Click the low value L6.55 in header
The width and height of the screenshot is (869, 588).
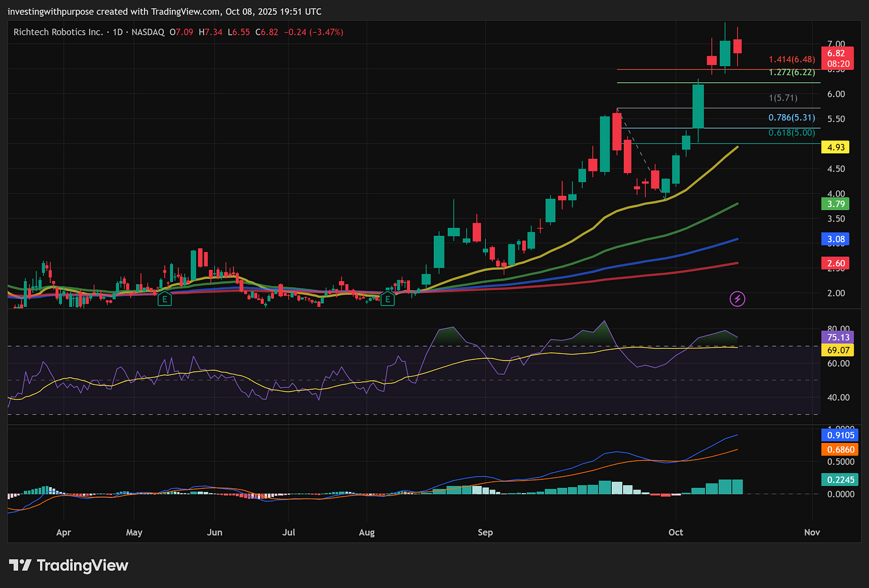click(x=239, y=32)
